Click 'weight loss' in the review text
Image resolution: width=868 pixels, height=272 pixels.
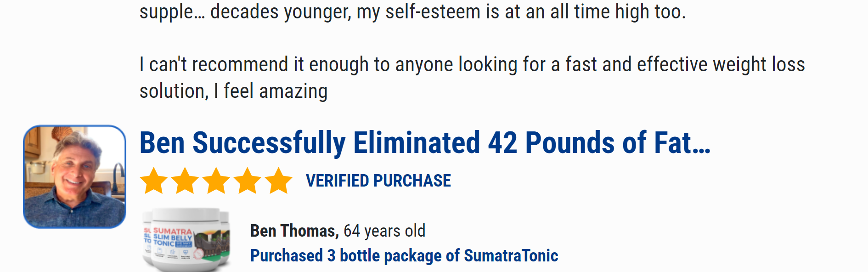(x=759, y=65)
